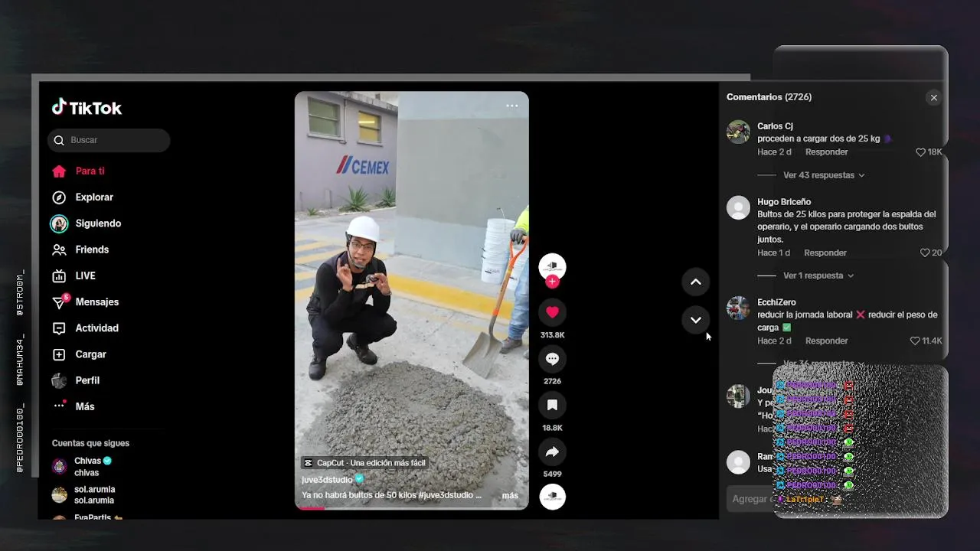Image resolution: width=980 pixels, height=551 pixels.
Task: Click the share arrow icon
Action: pyautogui.click(x=552, y=452)
